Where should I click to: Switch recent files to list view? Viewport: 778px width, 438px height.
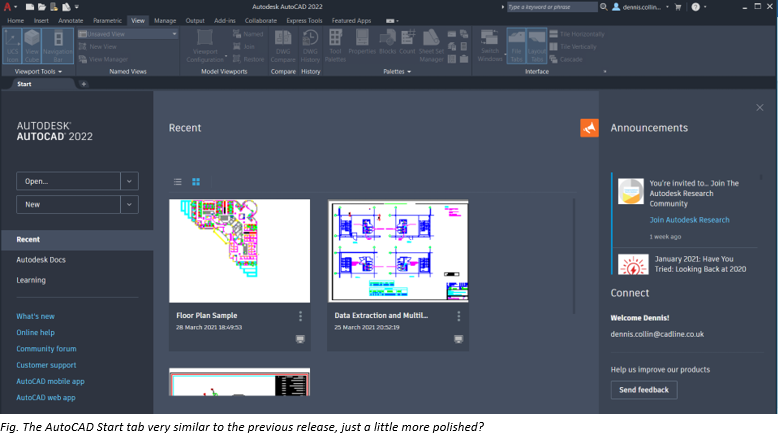pos(178,182)
